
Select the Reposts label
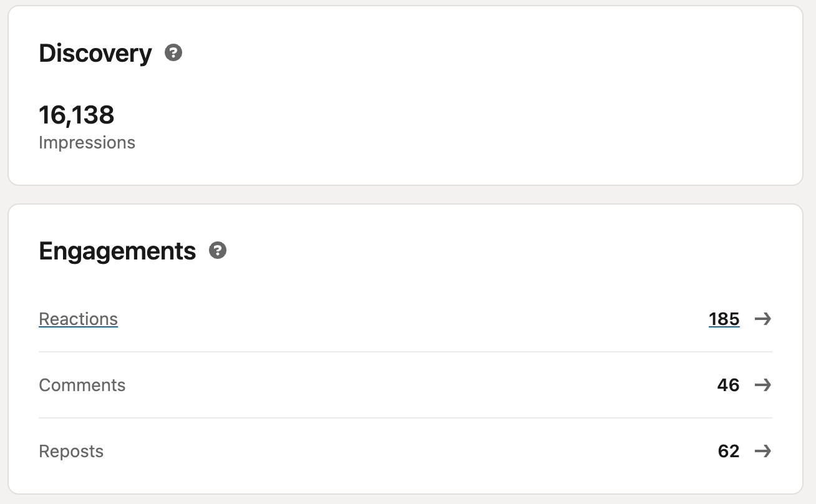click(x=71, y=451)
